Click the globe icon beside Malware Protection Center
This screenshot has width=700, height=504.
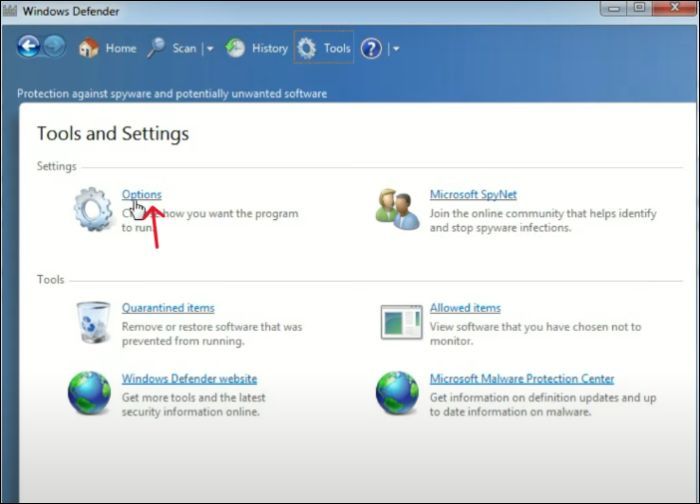tap(397, 393)
